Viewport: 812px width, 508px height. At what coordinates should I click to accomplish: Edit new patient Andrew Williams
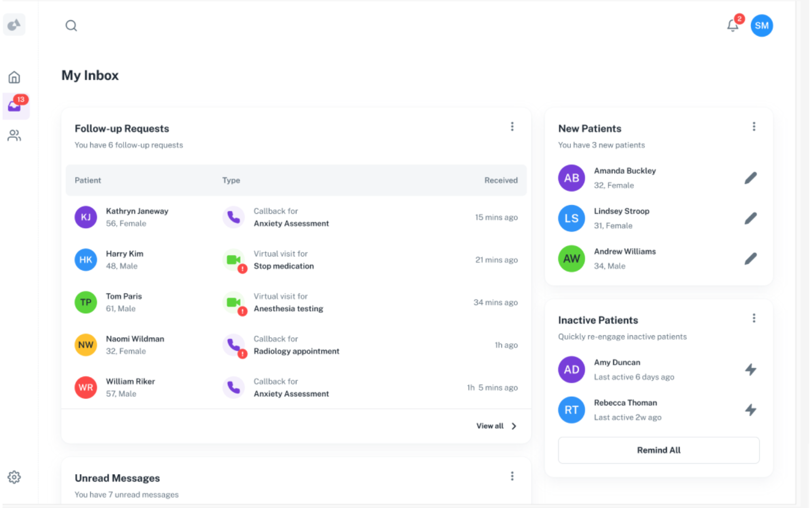pos(751,259)
